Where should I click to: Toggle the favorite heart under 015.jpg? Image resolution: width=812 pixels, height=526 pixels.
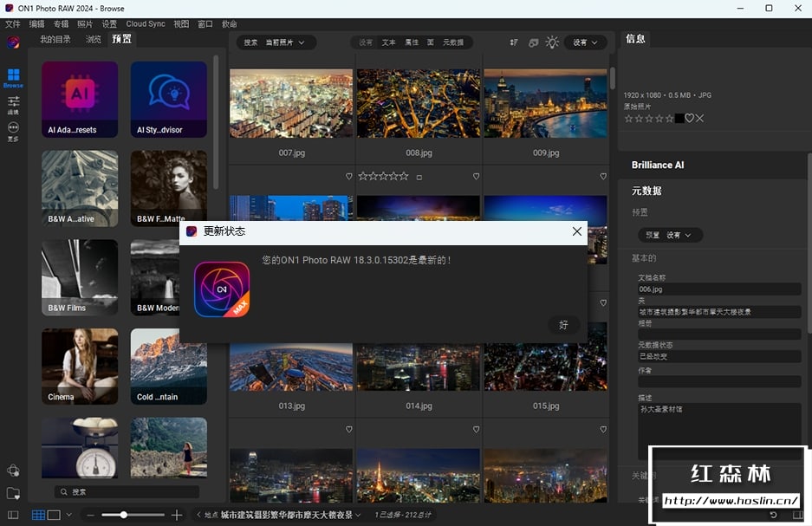[603, 430]
